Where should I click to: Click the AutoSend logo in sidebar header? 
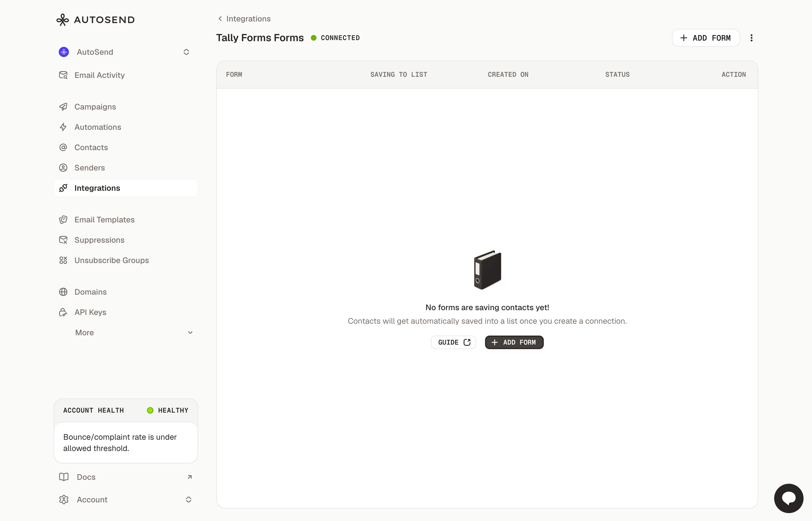[x=95, y=20]
